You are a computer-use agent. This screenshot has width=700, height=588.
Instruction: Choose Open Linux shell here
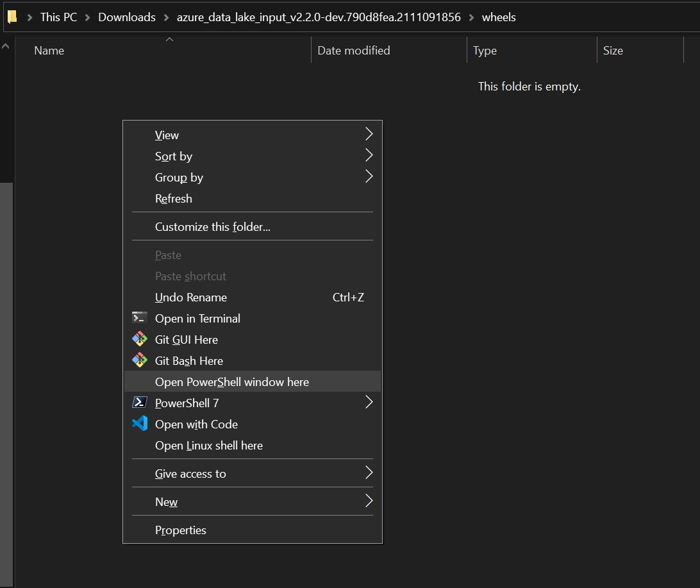pos(208,445)
